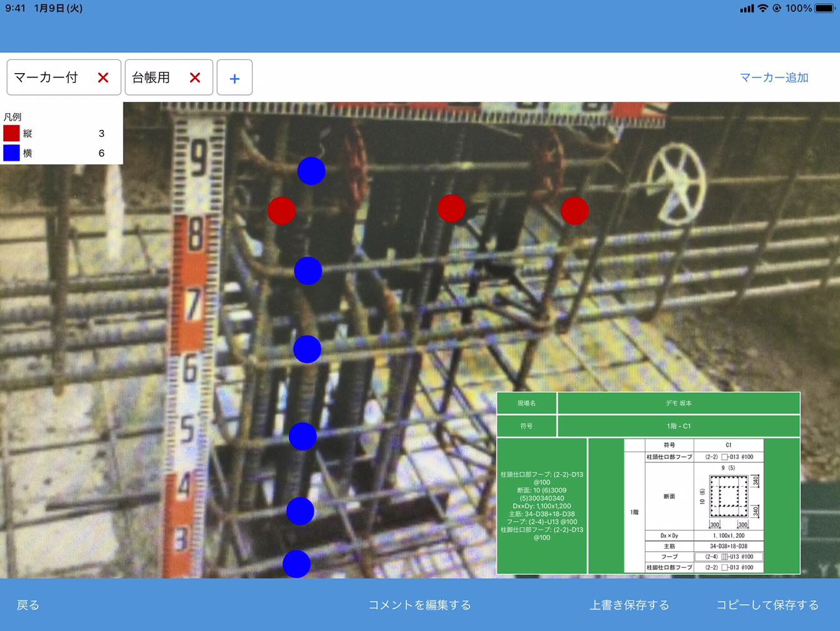Save changes with 上書き保存する

pos(629,605)
